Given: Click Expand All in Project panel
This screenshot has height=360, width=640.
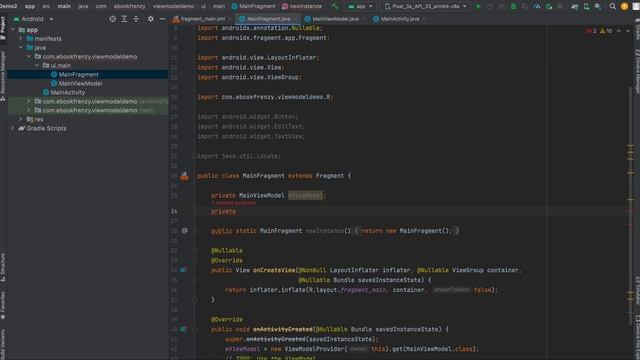Looking at the screenshot, I should (124, 19).
